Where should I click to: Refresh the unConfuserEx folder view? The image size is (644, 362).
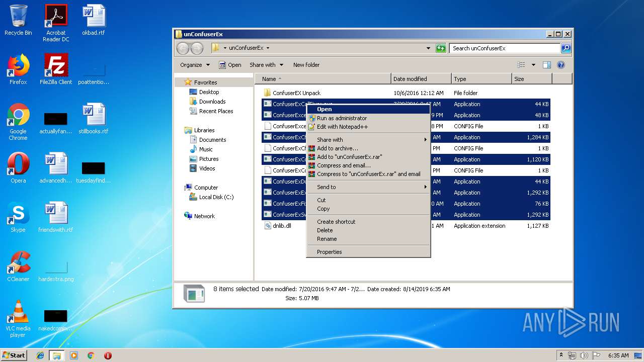tap(441, 48)
